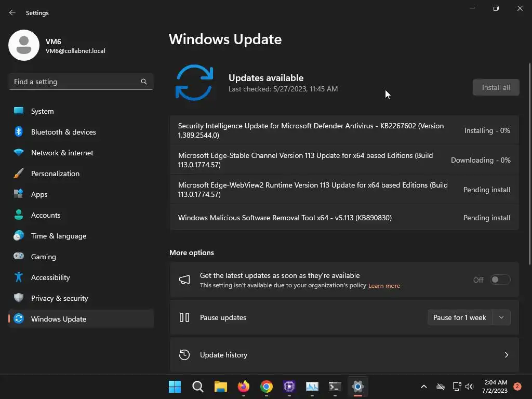Image resolution: width=532 pixels, height=399 pixels.
Task: Toggle the Get the latest updates switch
Action: [x=500, y=280]
